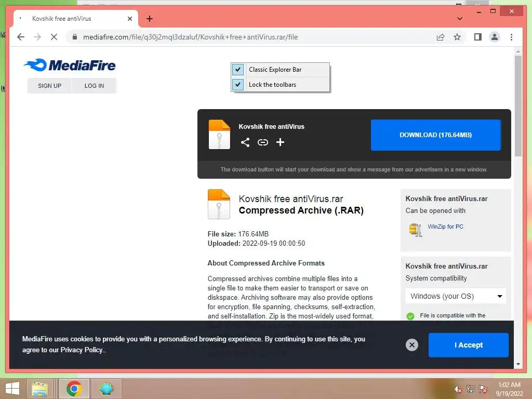
Task: Click the RAR file icon in dark banner
Action: tap(219, 135)
